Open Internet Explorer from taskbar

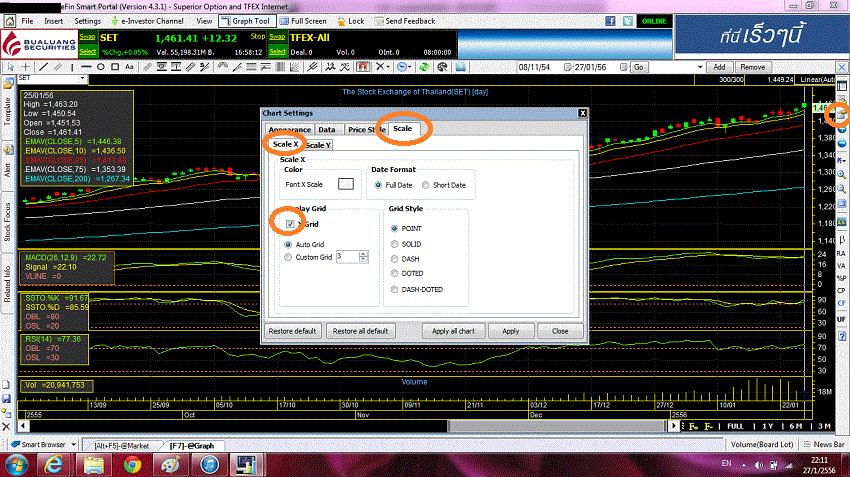click(x=53, y=465)
